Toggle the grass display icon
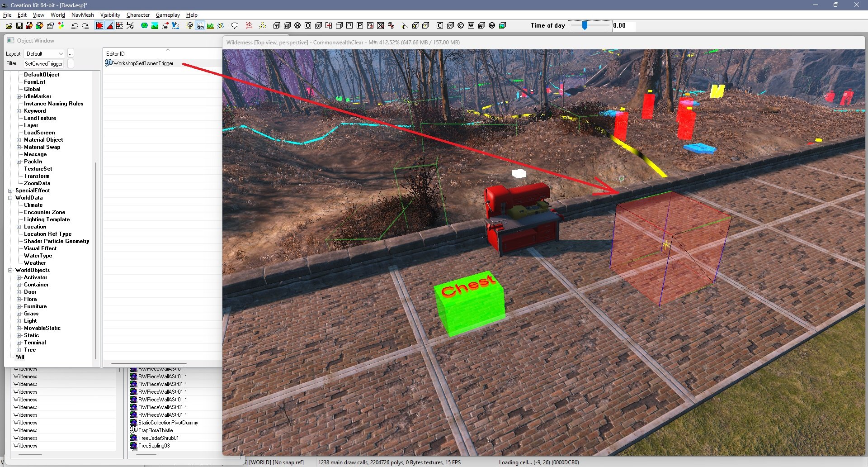The image size is (868, 467). 210,26
